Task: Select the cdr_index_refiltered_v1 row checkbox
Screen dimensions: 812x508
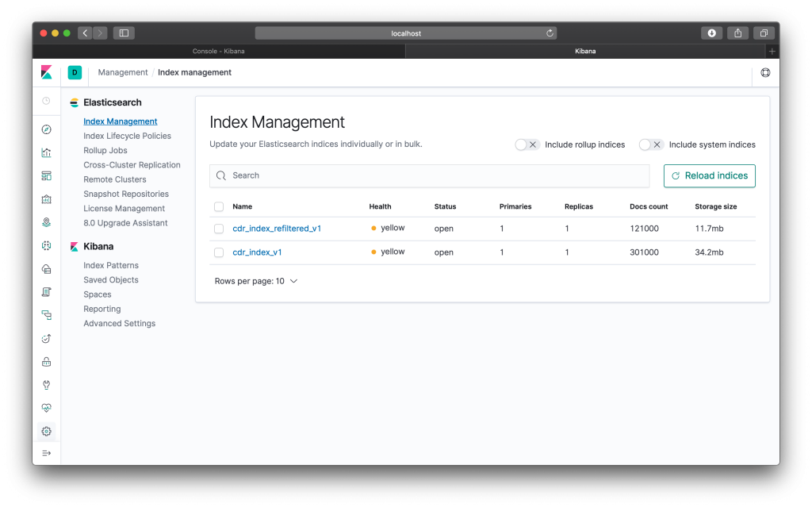Action: point(219,229)
